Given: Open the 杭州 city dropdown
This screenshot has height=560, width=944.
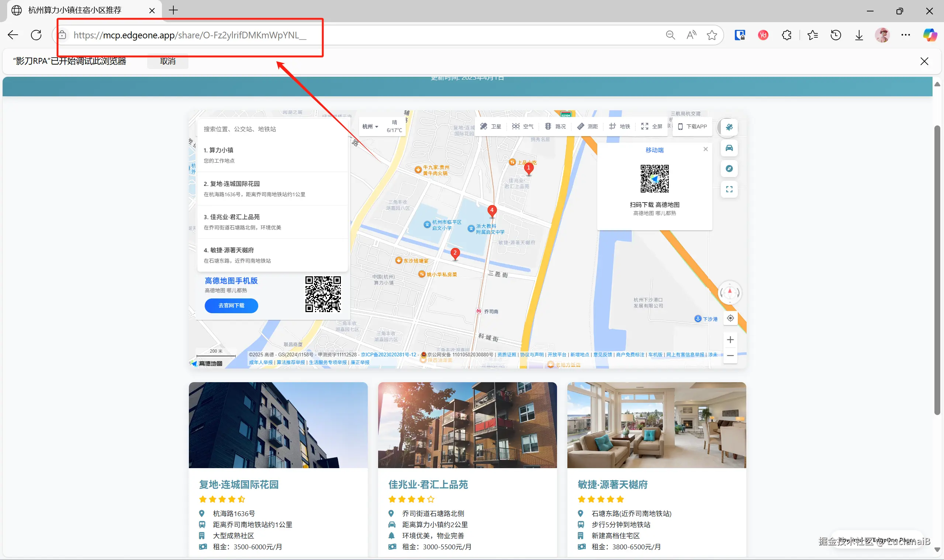Looking at the screenshot, I should [x=370, y=127].
